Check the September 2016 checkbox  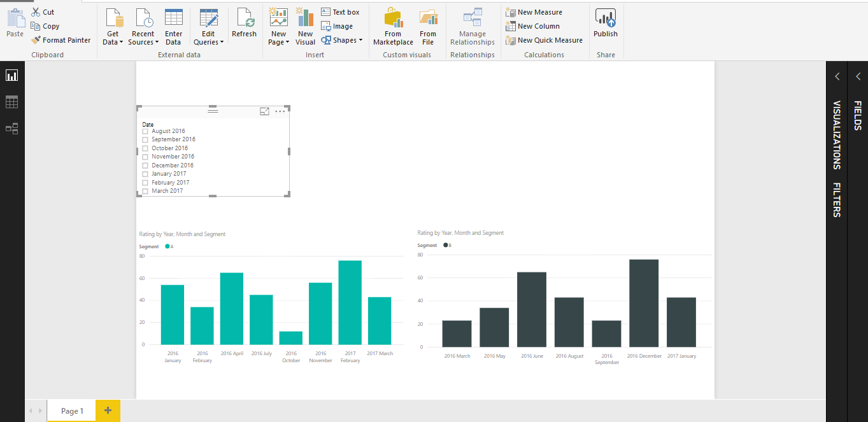click(145, 139)
